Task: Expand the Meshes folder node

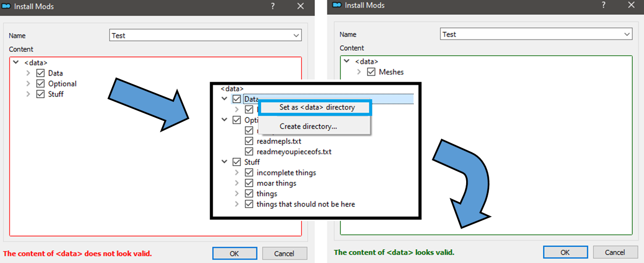Action: point(359,72)
